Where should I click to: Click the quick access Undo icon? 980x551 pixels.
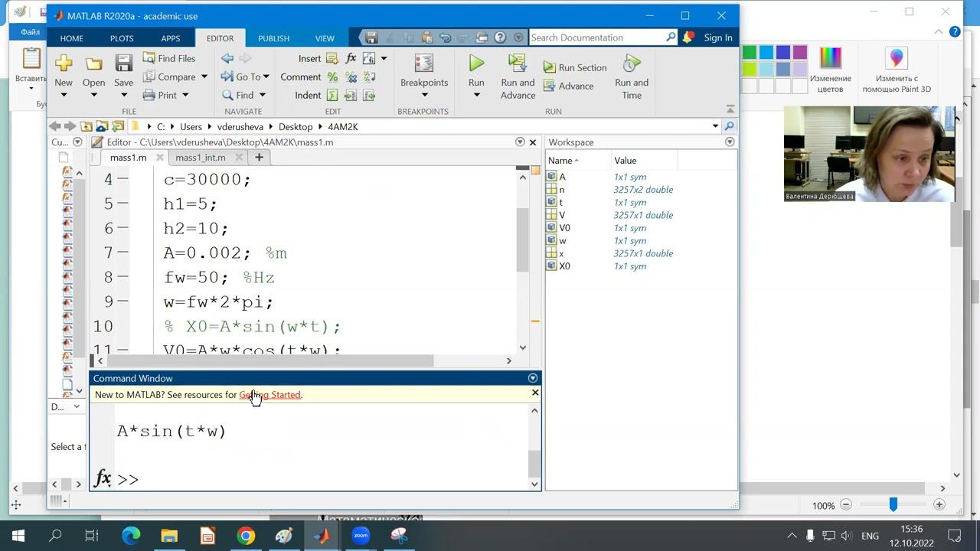445,37
